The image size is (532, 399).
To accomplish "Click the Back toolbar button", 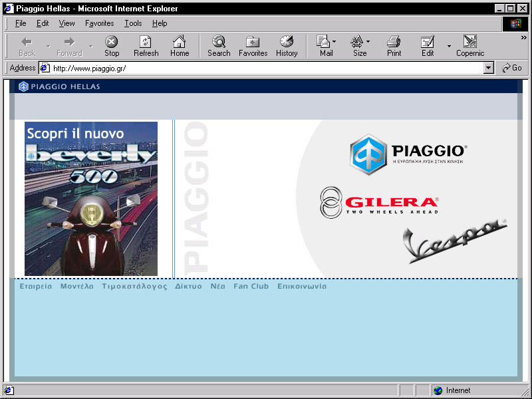I will (x=27, y=46).
